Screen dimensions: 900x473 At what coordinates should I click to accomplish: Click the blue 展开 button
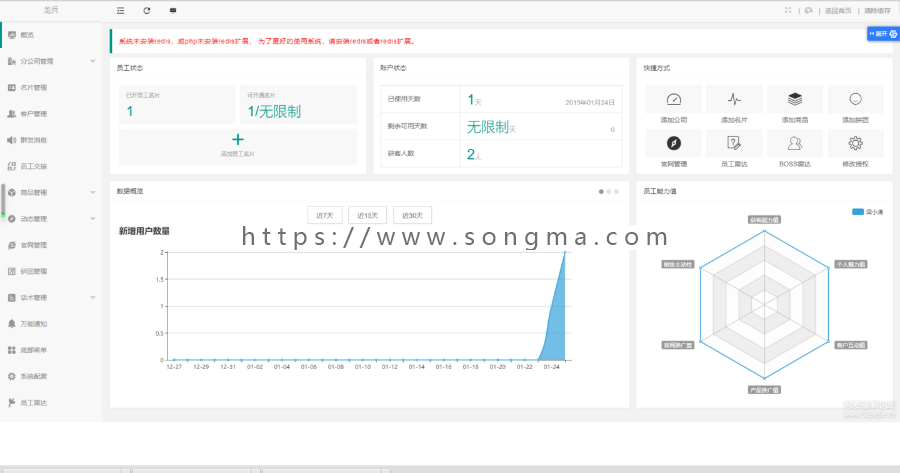(883, 34)
